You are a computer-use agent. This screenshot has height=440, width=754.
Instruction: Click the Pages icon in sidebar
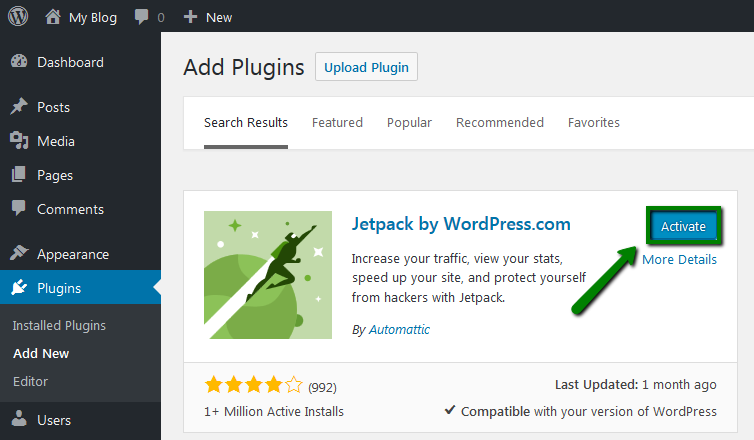19,175
